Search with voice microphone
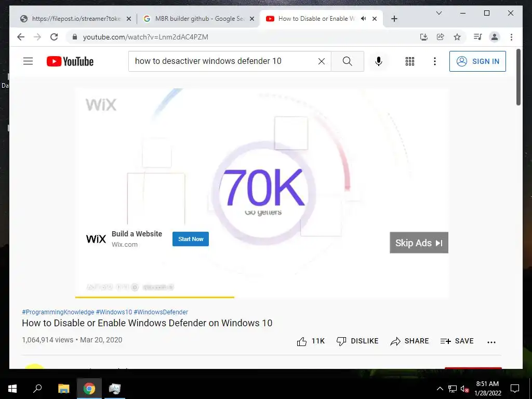Viewport: 532px width, 399px height. coord(379,61)
